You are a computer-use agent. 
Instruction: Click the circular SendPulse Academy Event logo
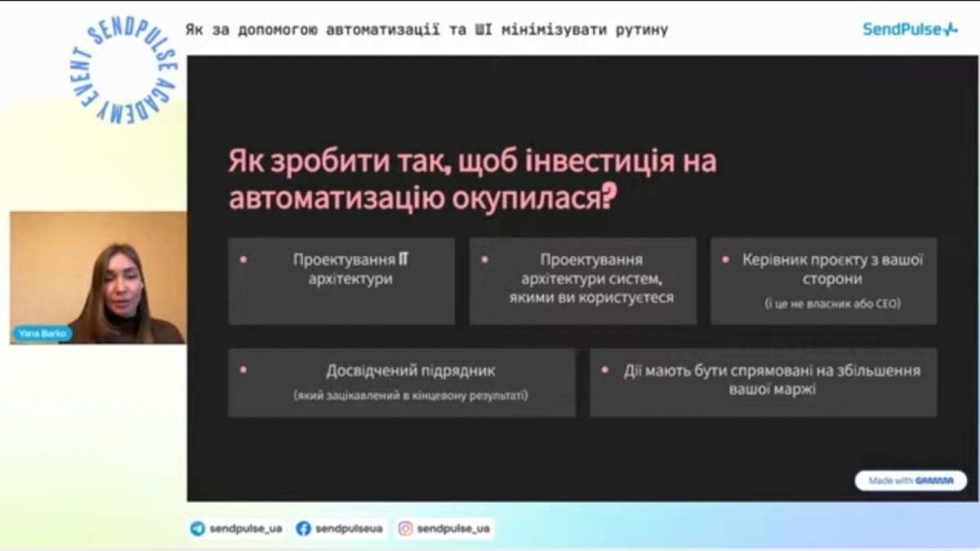coord(122,72)
